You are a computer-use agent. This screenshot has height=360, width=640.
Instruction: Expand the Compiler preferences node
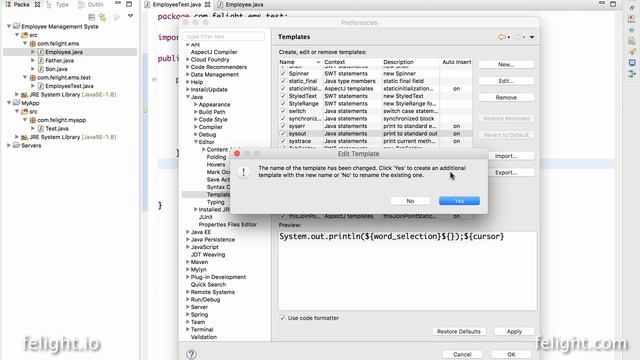coord(196,127)
